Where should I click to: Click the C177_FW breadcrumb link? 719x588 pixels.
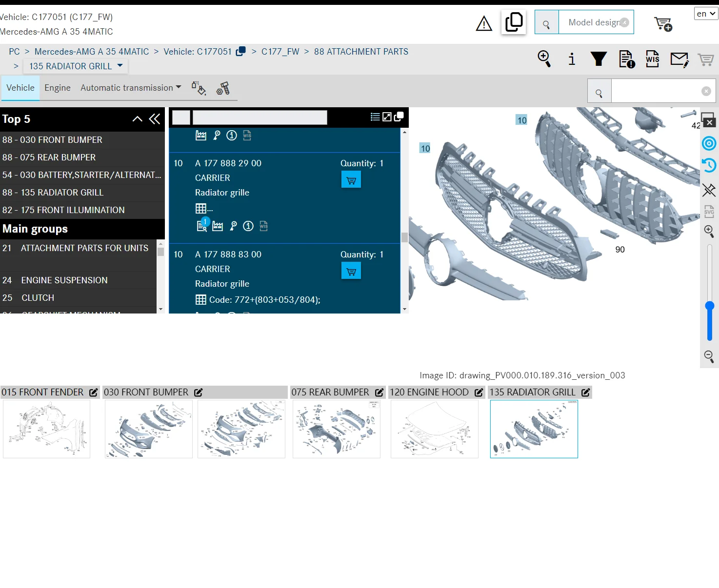[280, 52]
